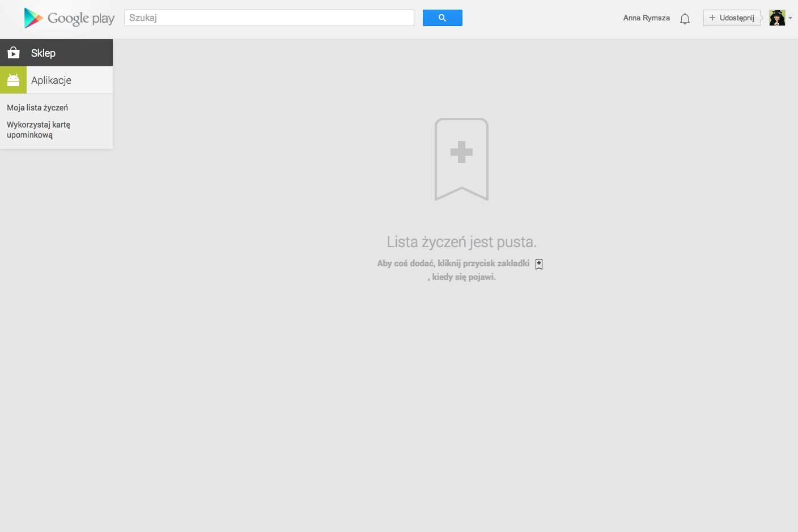Click the small bookmark icon in hint text

click(x=539, y=264)
